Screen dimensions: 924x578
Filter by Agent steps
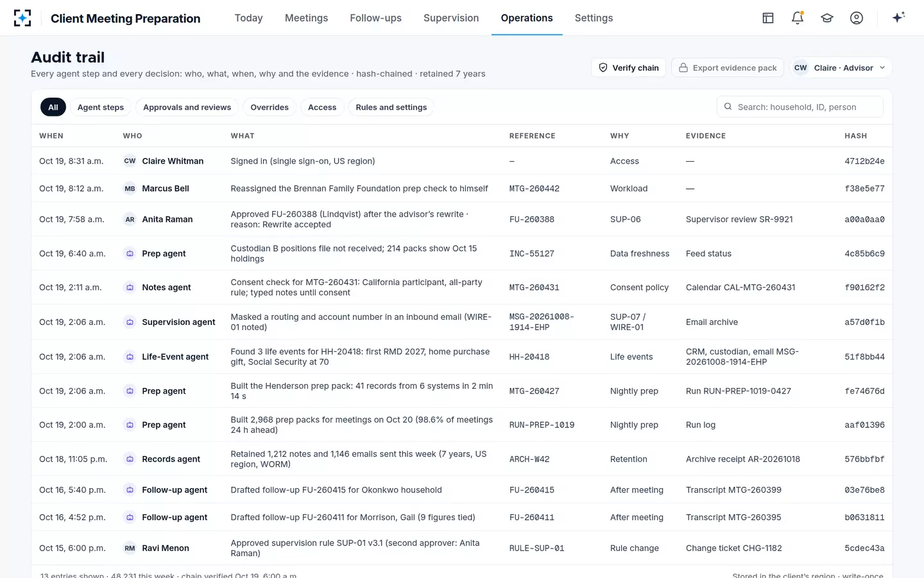coord(101,107)
